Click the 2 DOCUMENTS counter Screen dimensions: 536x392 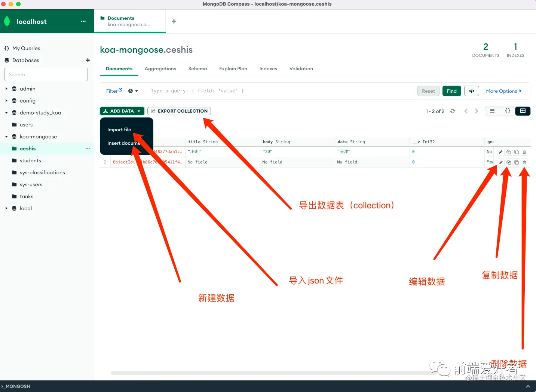(x=486, y=50)
